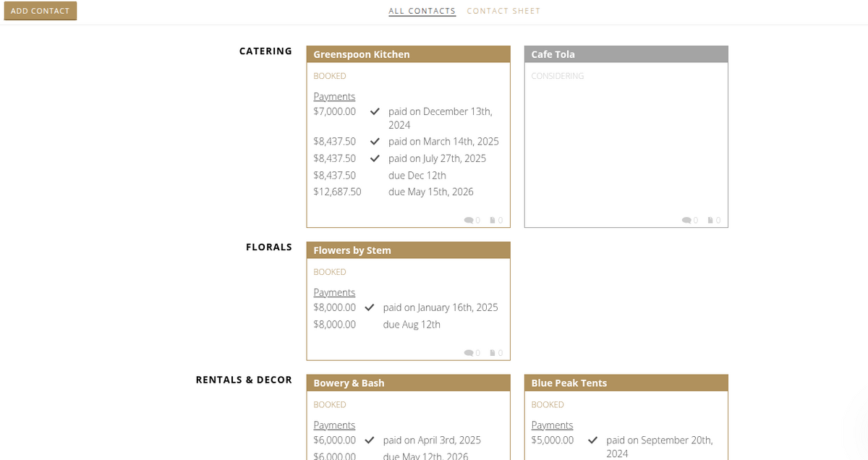The height and width of the screenshot is (460, 868).
Task: Toggle paid checkmark for July 27th, 2025 payment
Action: (375, 158)
